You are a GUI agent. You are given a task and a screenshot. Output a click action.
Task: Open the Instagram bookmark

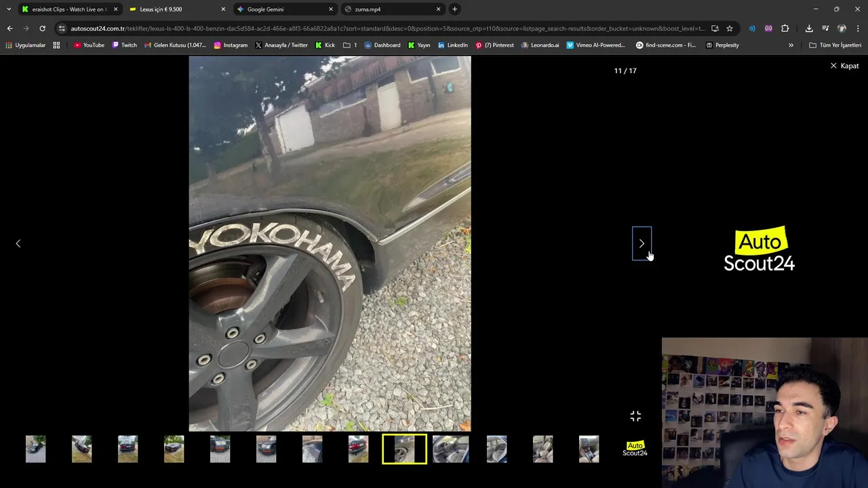[x=231, y=45]
